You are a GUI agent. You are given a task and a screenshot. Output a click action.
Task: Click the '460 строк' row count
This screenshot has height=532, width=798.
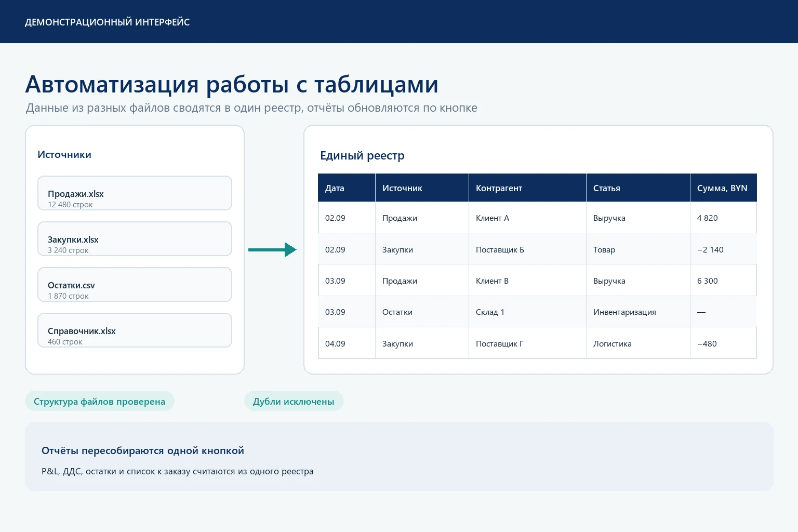tap(65, 342)
